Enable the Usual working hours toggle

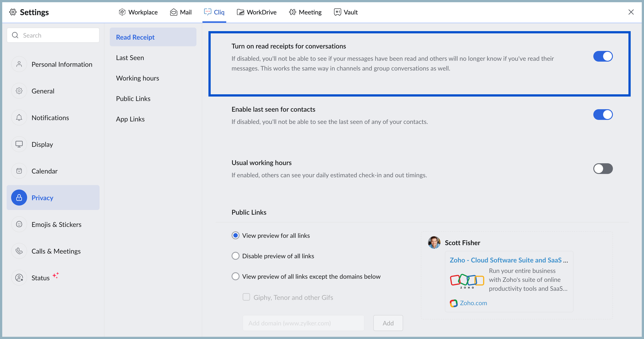pos(603,169)
